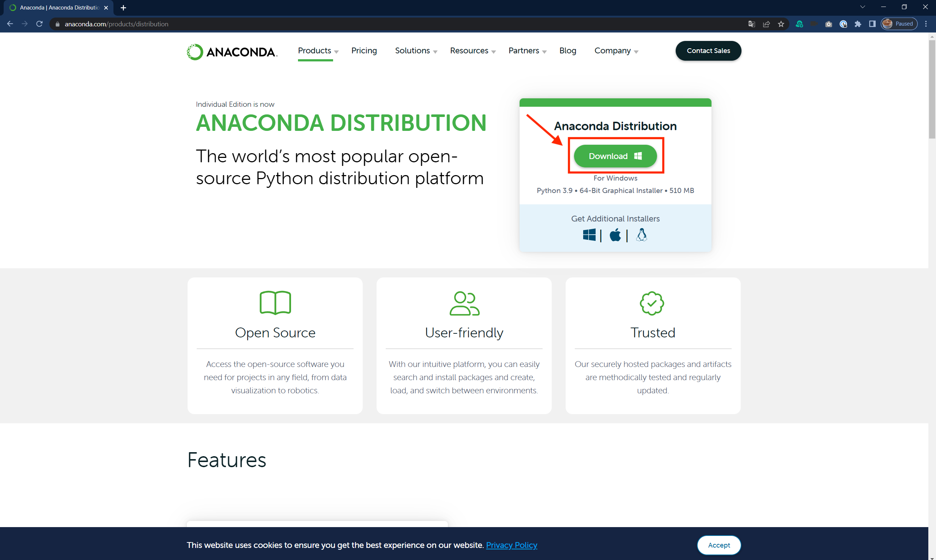The height and width of the screenshot is (560, 936).
Task: Expand the Products dropdown menu
Action: [x=318, y=50]
